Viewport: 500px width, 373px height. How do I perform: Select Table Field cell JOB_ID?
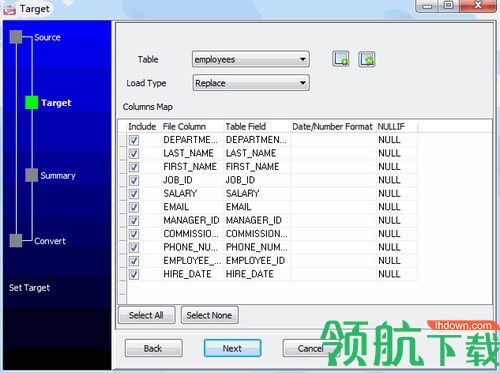tap(257, 180)
